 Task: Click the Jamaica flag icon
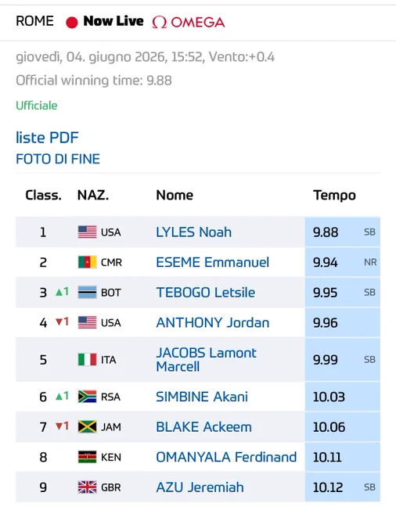coord(87,427)
